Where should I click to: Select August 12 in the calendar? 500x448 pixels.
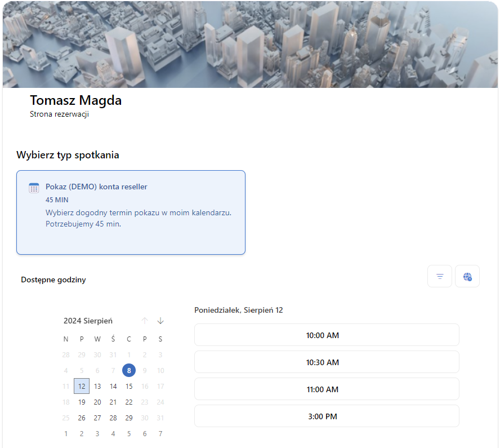click(82, 386)
